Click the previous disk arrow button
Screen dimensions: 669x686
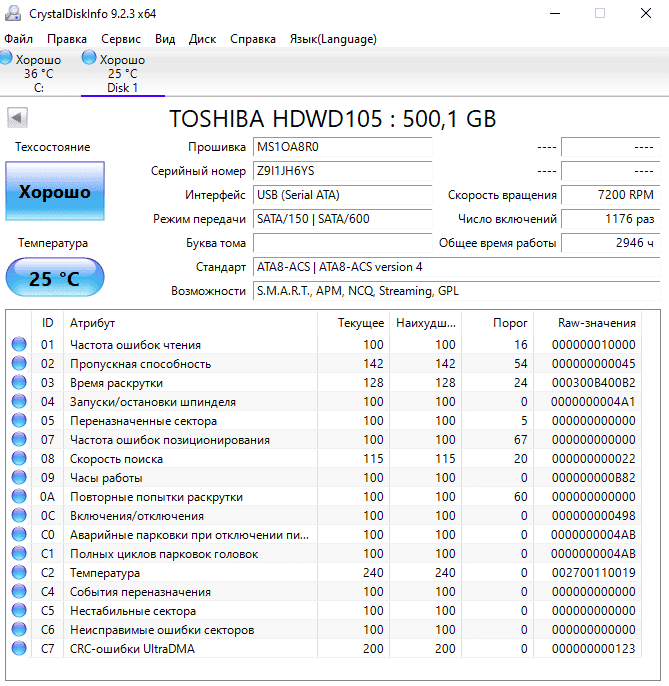point(17,119)
